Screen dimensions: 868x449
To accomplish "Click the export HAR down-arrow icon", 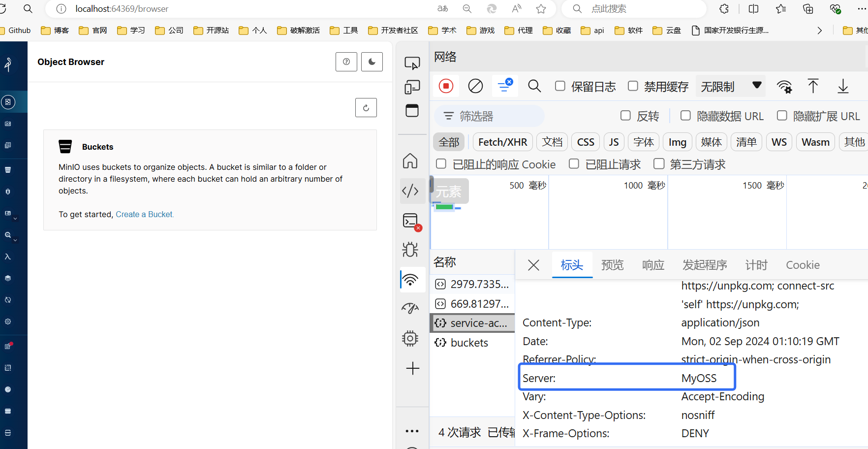I will click(843, 86).
